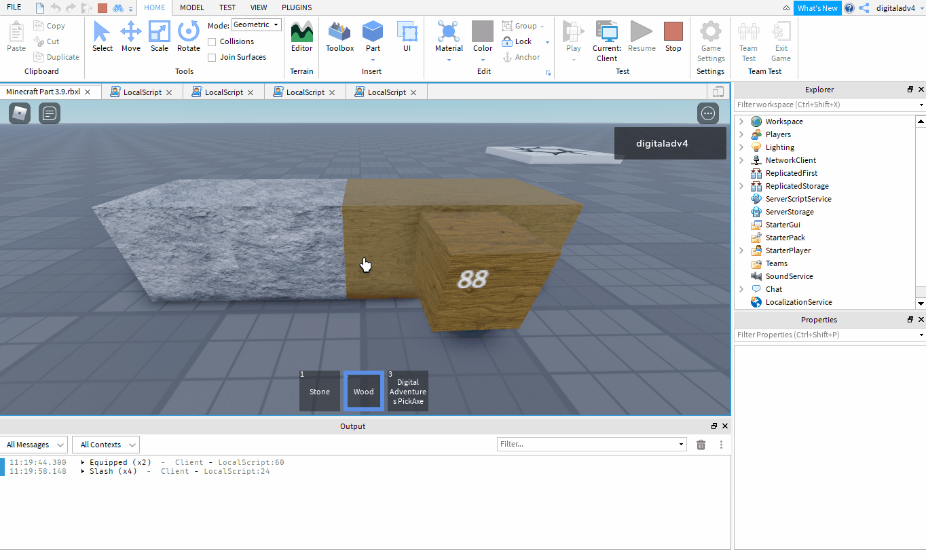Choose the Scale tool
The width and height of the screenshot is (926, 560).
click(160, 37)
